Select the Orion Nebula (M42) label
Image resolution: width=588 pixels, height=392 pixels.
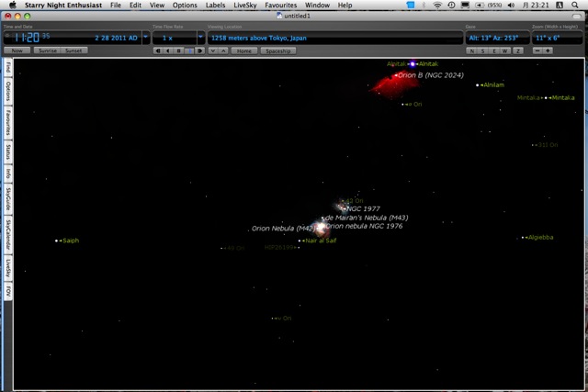click(x=284, y=229)
